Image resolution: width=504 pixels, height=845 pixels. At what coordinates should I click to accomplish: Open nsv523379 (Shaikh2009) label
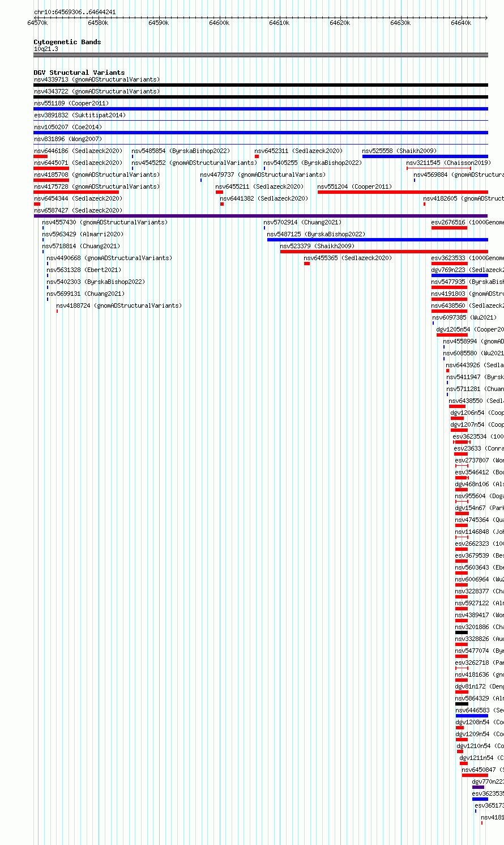click(318, 246)
